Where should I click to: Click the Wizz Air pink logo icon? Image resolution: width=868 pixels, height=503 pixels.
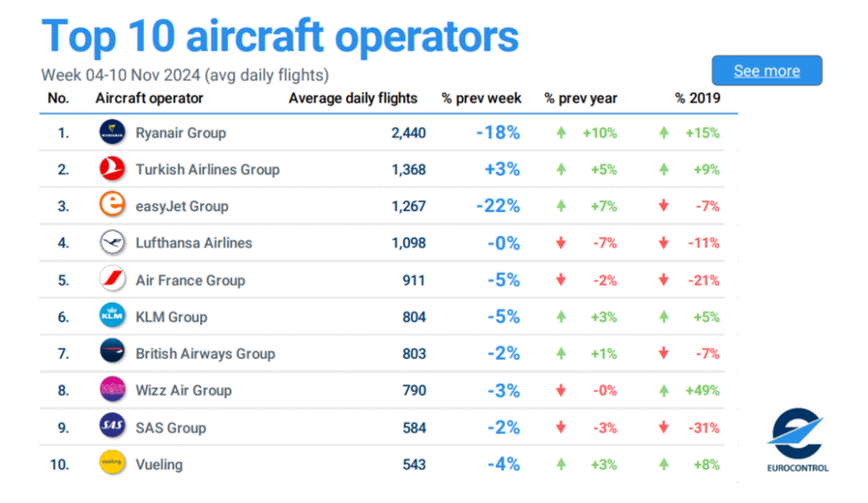(x=112, y=390)
